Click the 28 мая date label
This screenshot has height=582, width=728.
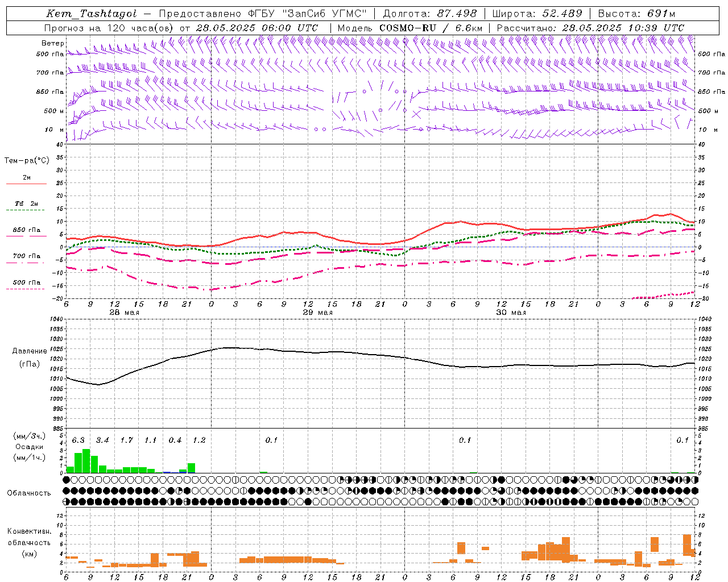(123, 313)
